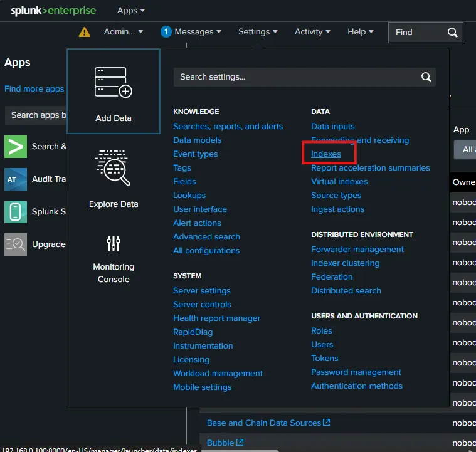
Task: Open the Explore Data icon
Action: tap(113, 168)
